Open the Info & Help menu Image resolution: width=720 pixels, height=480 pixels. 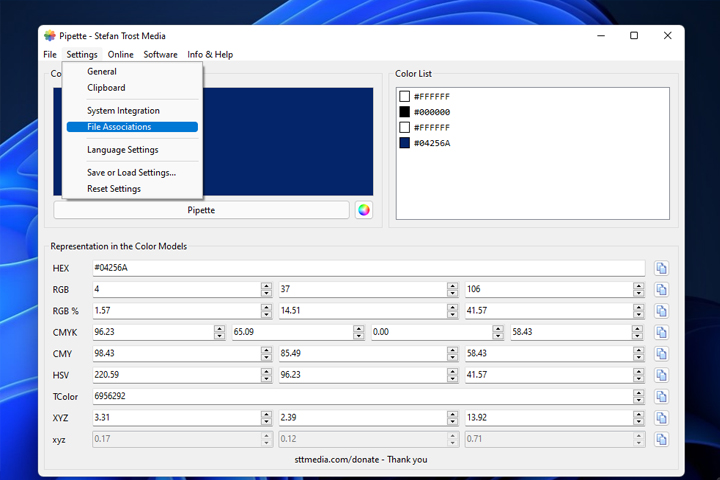pyautogui.click(x=210, y=54)
